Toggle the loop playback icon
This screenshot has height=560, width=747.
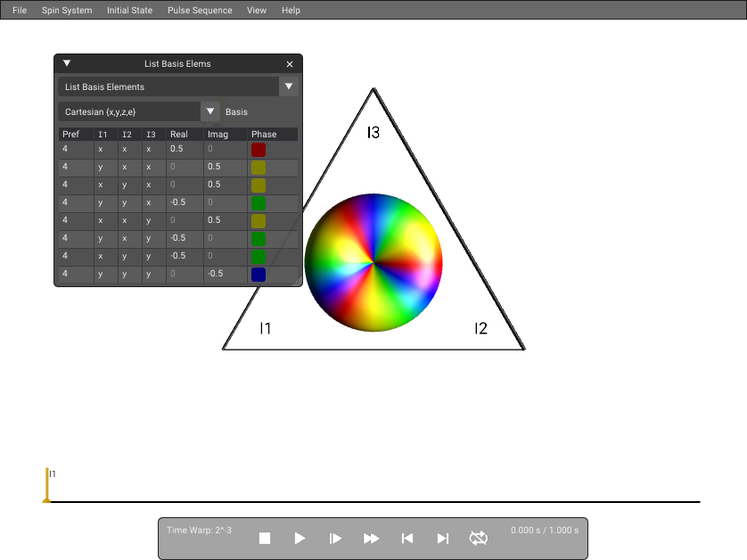[x=479, y=538]
